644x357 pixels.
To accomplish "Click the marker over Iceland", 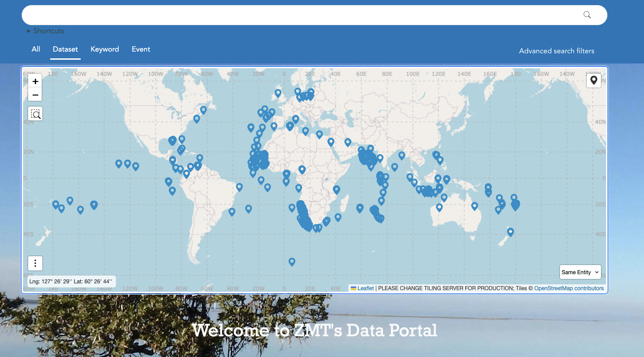I will [x=278, y=93].
